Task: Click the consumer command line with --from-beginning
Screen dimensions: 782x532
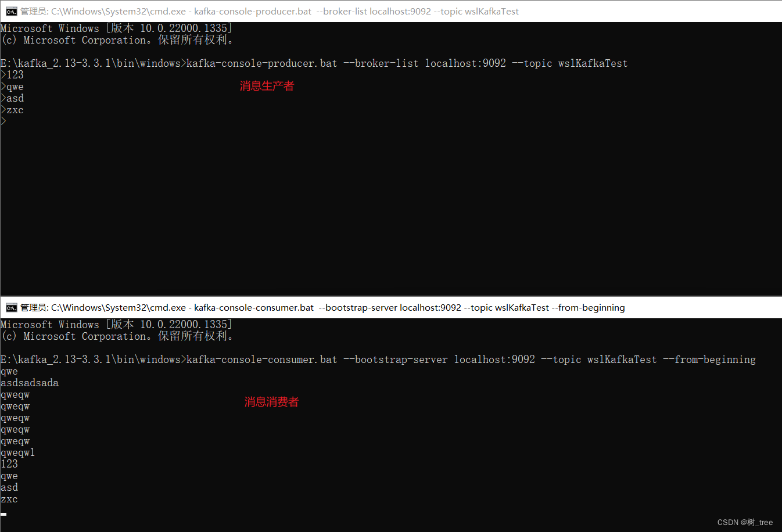Action: (x=378, y=360)
